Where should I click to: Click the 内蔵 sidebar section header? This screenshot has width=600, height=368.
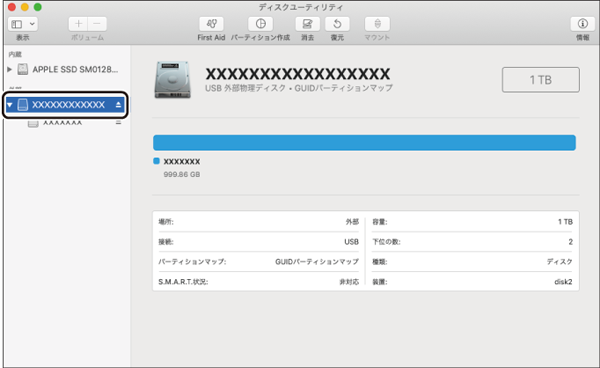click(15, 54)
